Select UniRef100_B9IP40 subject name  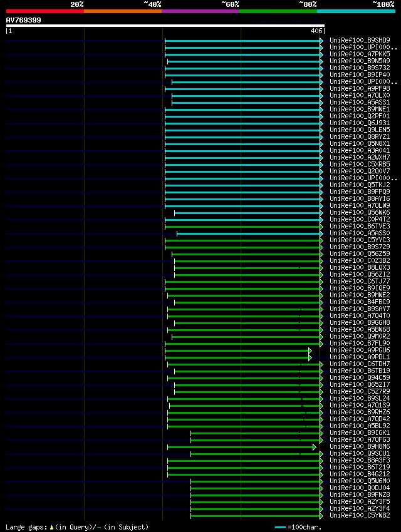point(360,74)
